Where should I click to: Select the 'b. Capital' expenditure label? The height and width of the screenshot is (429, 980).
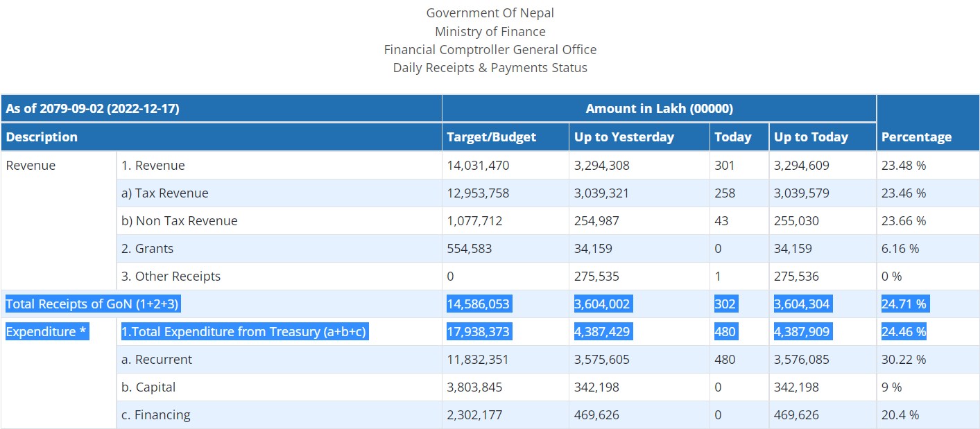coord(148,387)
